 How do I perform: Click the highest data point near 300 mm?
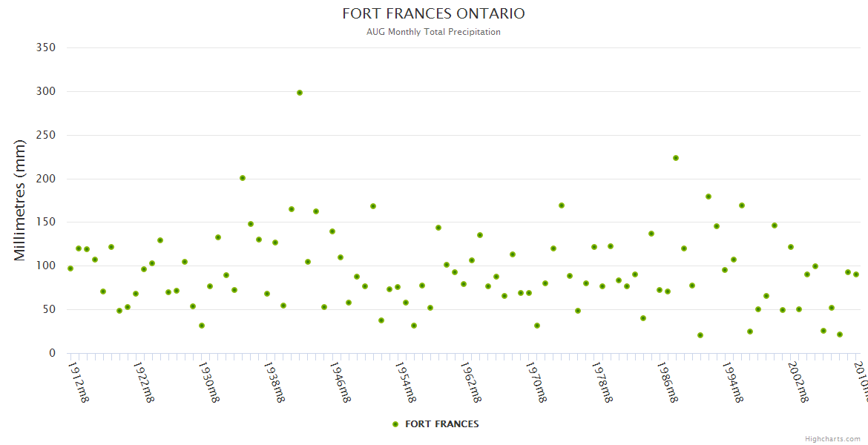point(300,93)
